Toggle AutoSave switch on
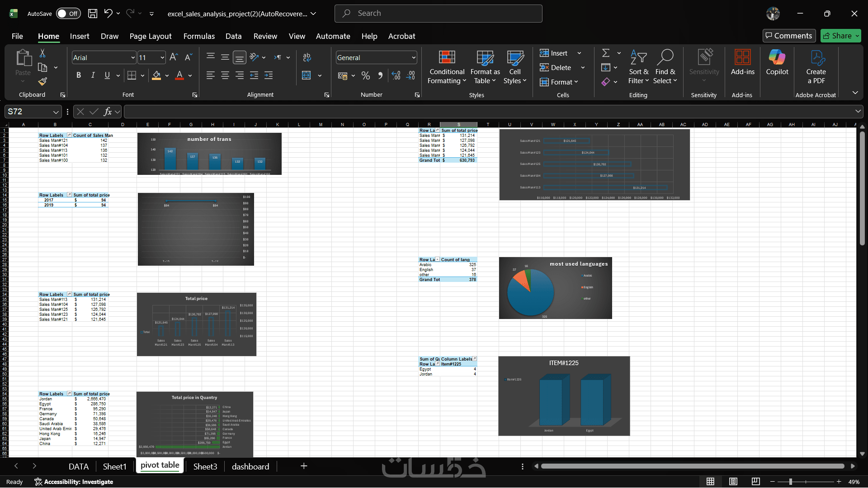868x488 pixels. (x=68, y=14)
